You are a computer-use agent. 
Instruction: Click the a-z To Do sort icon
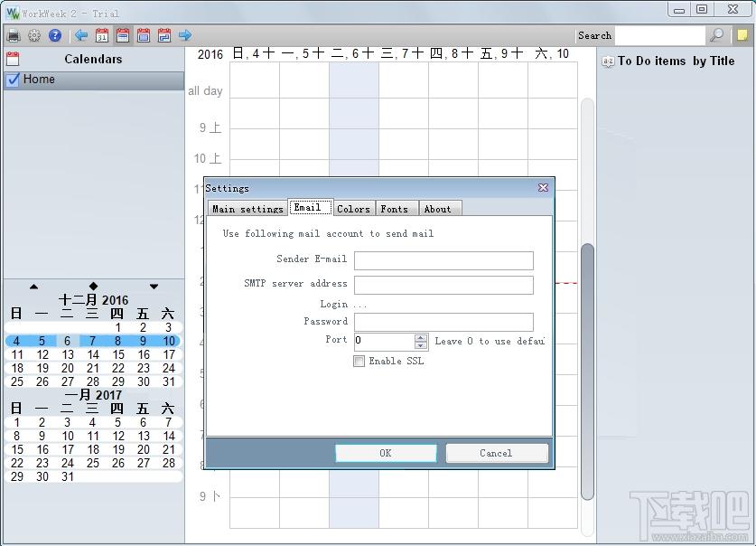pyautogui.click(x=608, y=61)
